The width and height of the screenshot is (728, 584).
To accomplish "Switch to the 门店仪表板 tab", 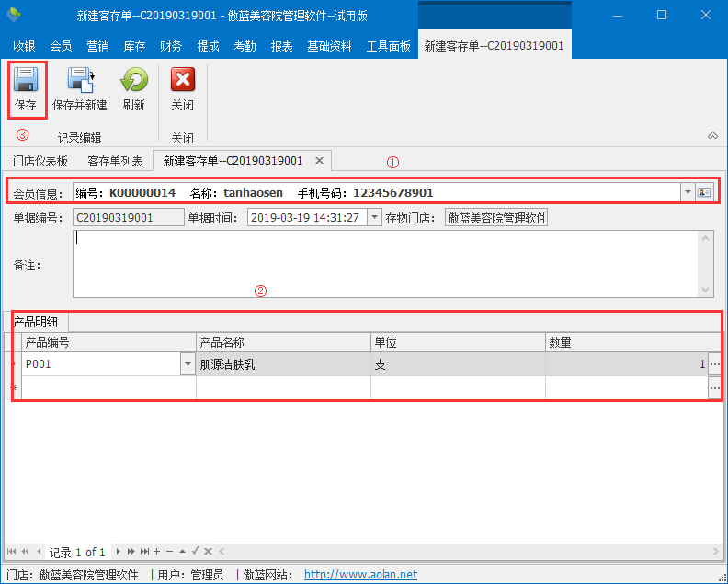I will (x=40, y=161).
